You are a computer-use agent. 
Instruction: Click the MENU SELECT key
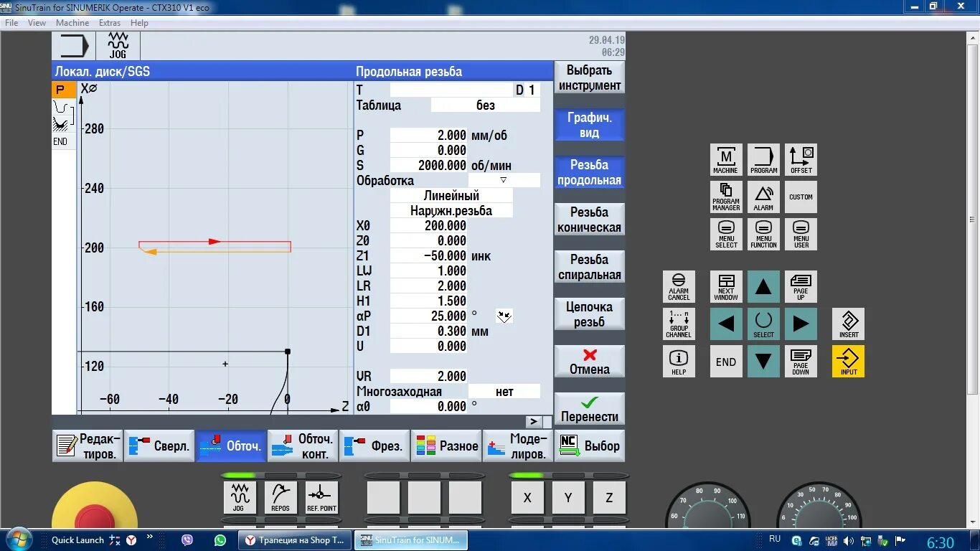tap(726, 234)
